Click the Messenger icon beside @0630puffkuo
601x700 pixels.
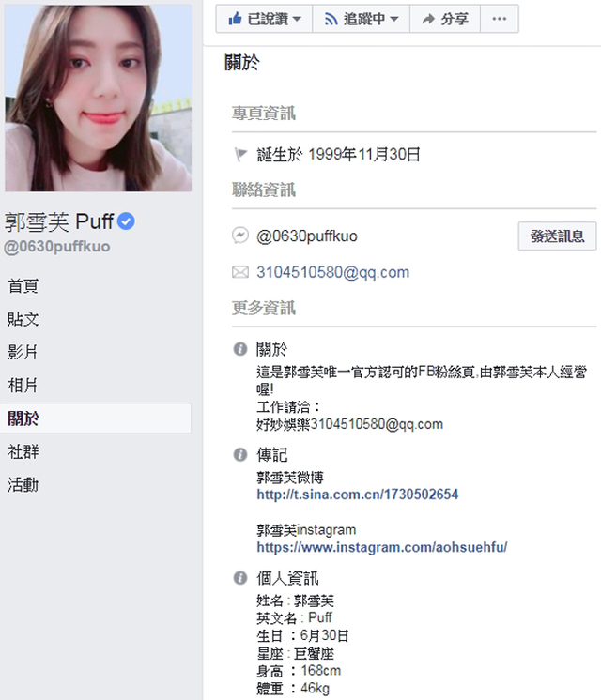point(240,236)
